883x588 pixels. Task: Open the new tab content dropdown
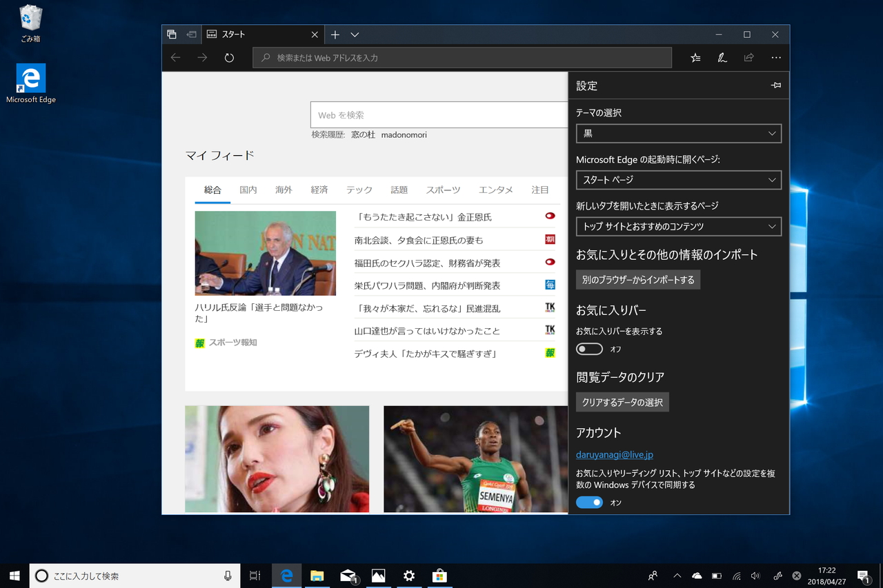pos(678,226)
